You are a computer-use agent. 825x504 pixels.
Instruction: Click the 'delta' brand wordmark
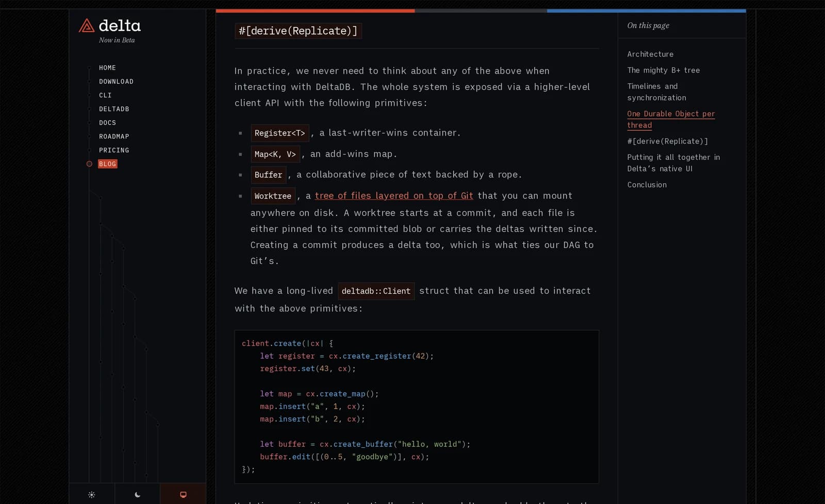(120, 25)
